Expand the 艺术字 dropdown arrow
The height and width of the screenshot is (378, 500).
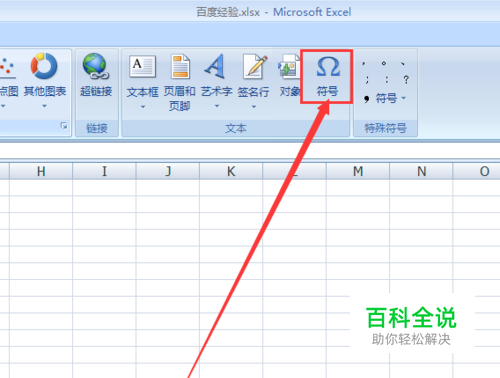[x=217, y=106]
